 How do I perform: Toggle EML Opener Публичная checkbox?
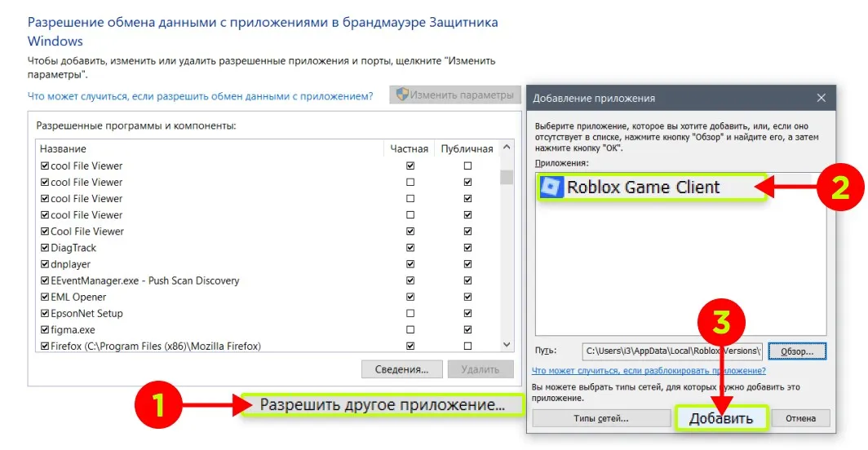click(467, 297)
